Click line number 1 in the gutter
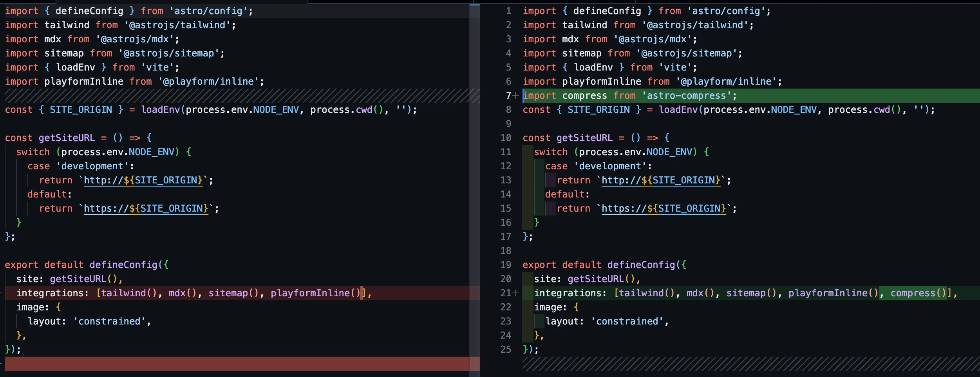 508,11
